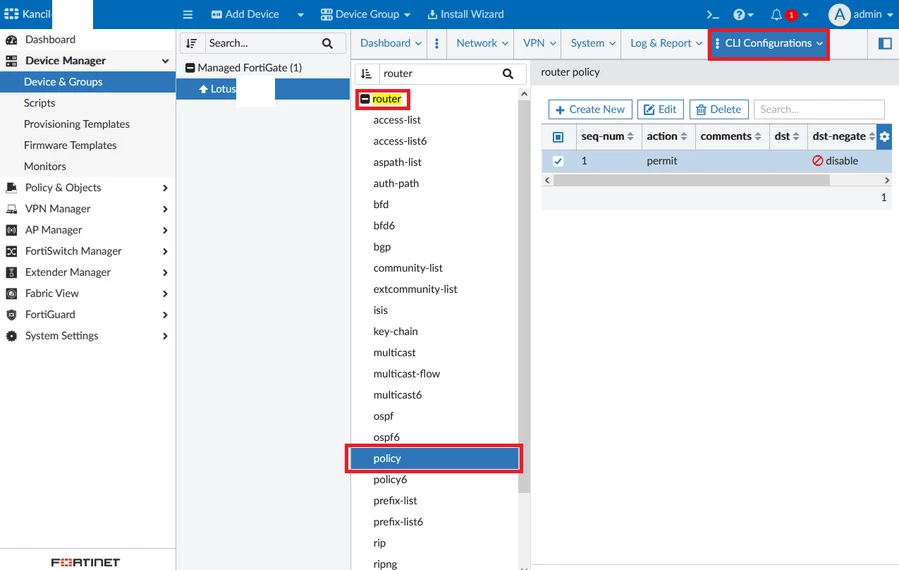This screenshot has width=899, height=570.
Task: Open the VPN tab menu
Action: pos(540,43)
